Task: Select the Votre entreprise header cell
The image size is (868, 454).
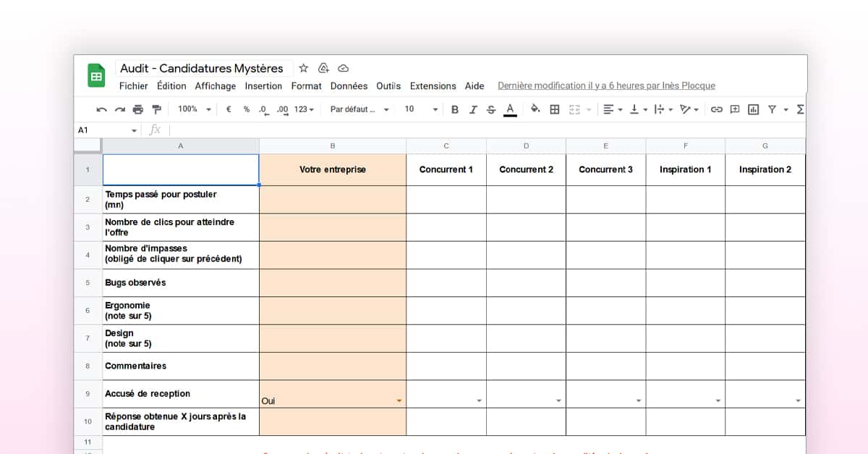Action: pos(333,169)
